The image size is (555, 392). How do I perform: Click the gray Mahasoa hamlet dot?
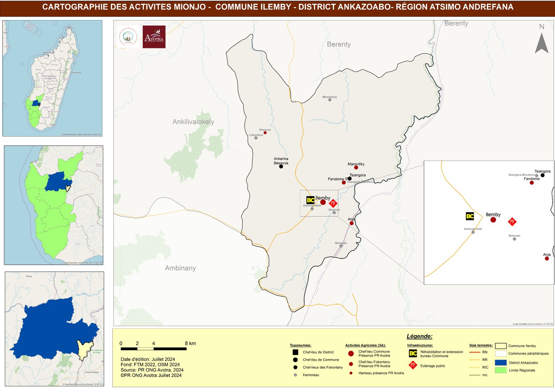[x=341, y=246]
